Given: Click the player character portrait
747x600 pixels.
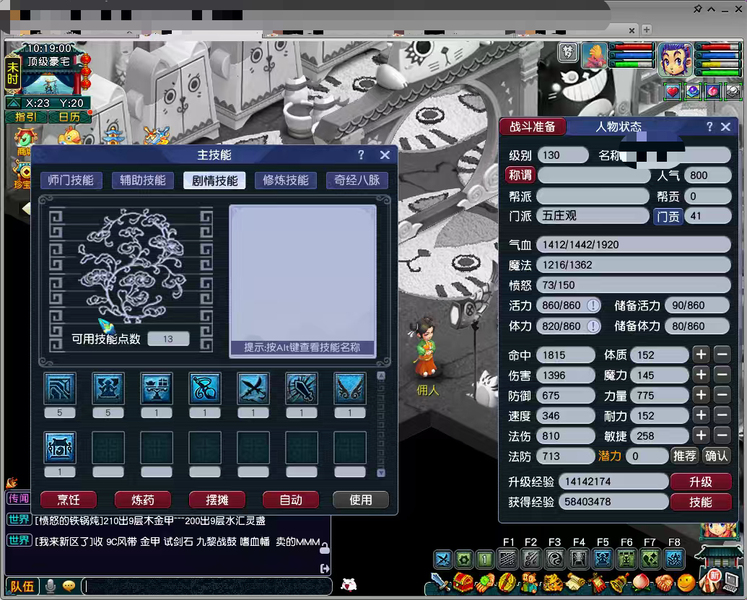Looking at the screenshot, I should coord(676,59).
